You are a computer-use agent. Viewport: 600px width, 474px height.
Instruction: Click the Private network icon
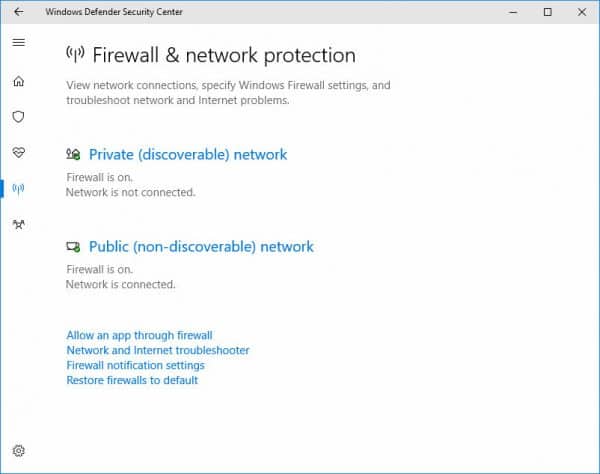[x=73, y=154]
